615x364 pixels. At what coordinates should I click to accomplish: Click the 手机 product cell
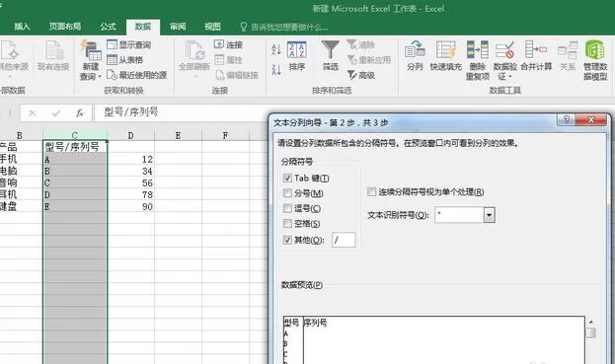[x=21, y=159]
